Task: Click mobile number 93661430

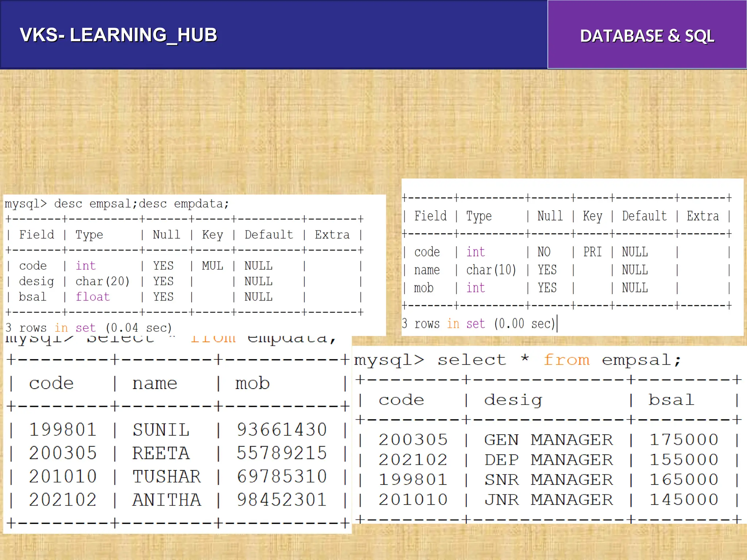Action: click(282, 429)
